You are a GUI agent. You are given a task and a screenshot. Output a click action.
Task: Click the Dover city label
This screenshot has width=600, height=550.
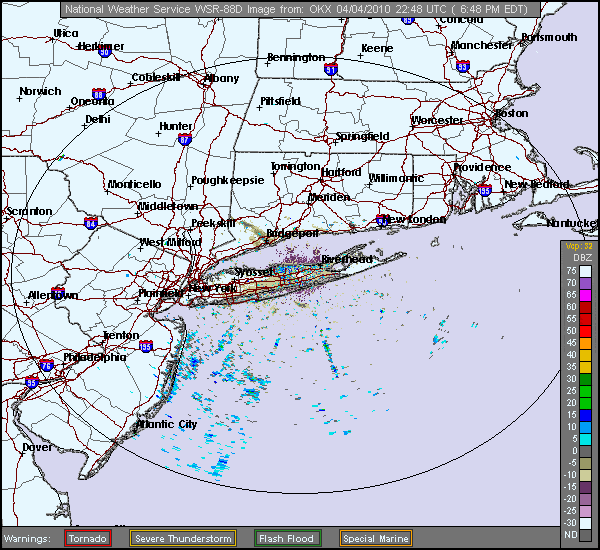(38, 447)
